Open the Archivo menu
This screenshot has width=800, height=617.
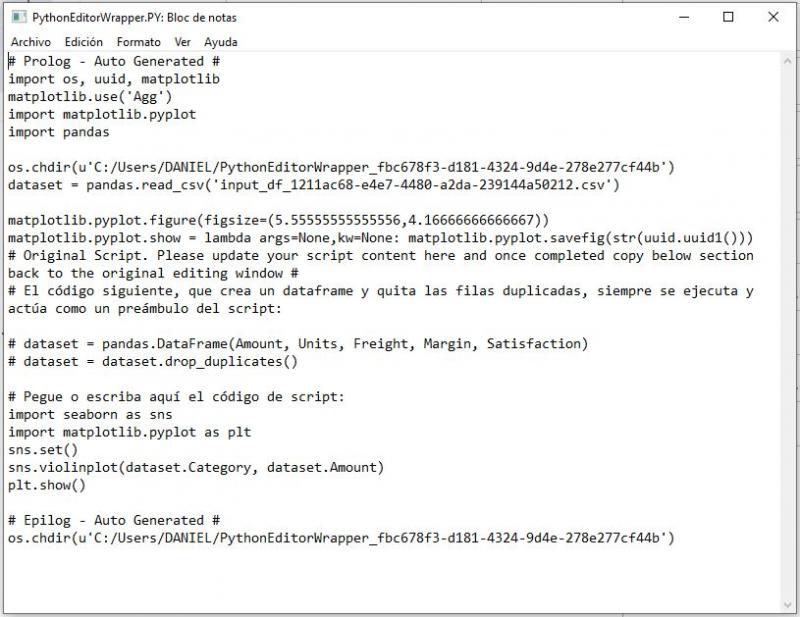[30, 42]
